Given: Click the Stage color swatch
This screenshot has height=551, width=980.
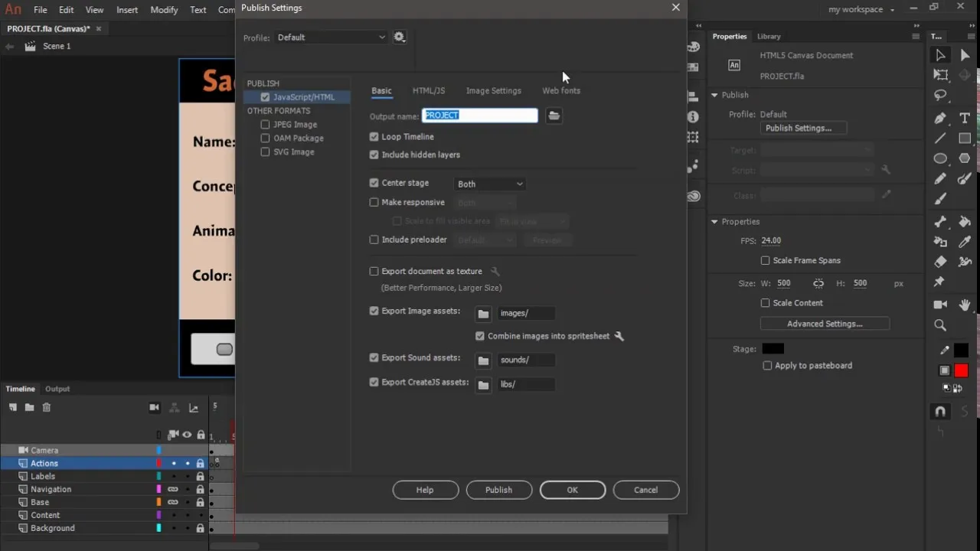Looking at the screenshot, I should [x=773, y=348].
